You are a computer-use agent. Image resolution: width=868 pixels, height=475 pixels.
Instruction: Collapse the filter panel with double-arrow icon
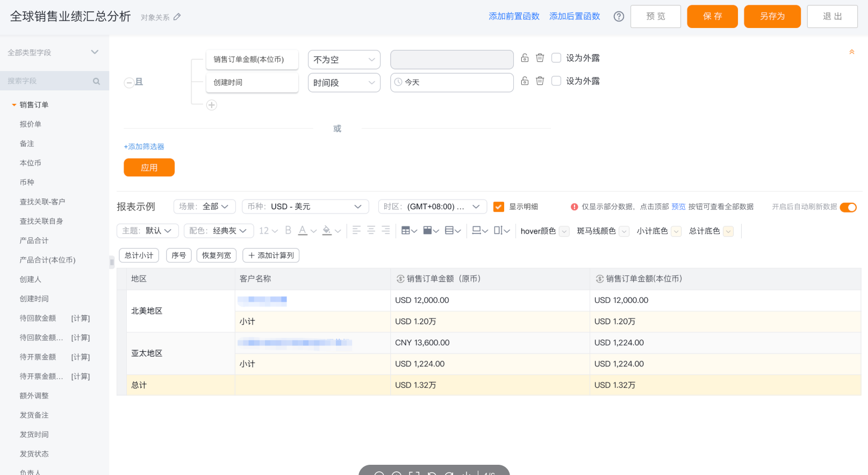(x=851, y=52)
